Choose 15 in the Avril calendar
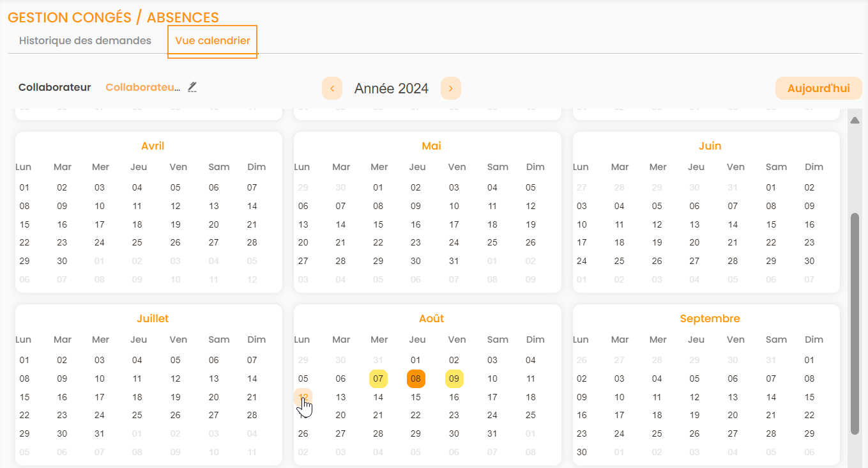Screen dimensions: 868x468 [24, 224]
